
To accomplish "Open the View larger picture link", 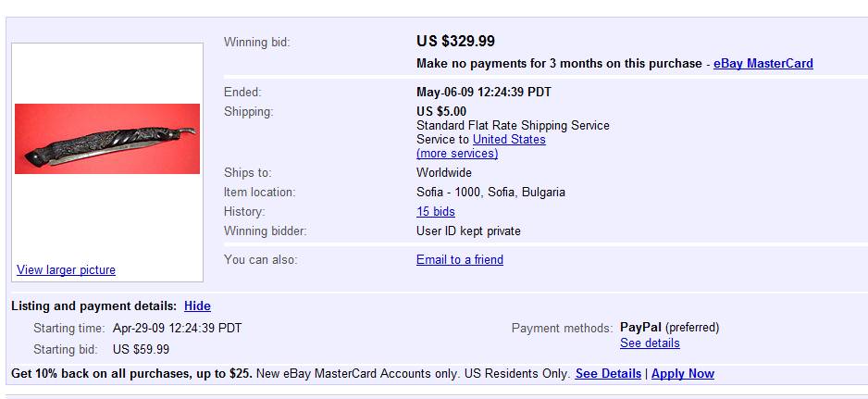I will pyautogui.click(x=66, y=270).
